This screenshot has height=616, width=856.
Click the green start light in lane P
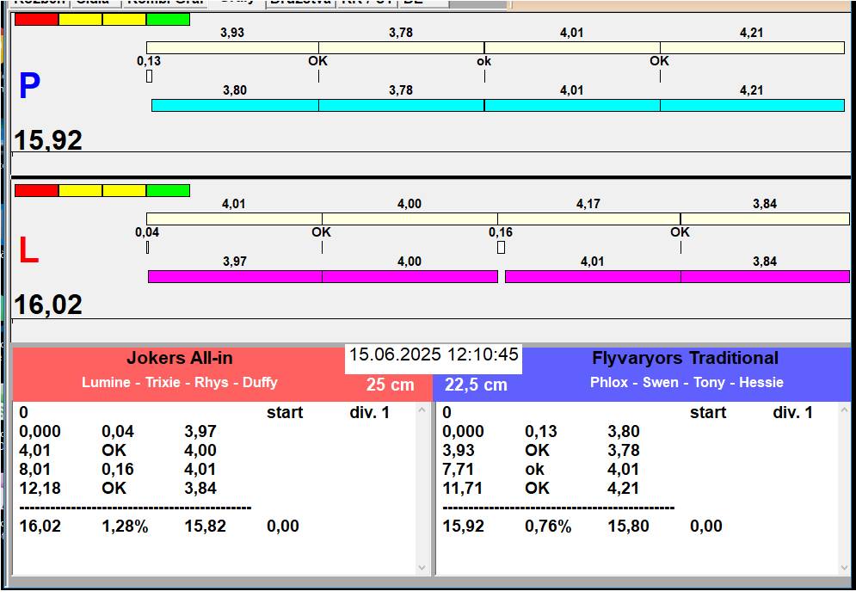click(168, 19)
